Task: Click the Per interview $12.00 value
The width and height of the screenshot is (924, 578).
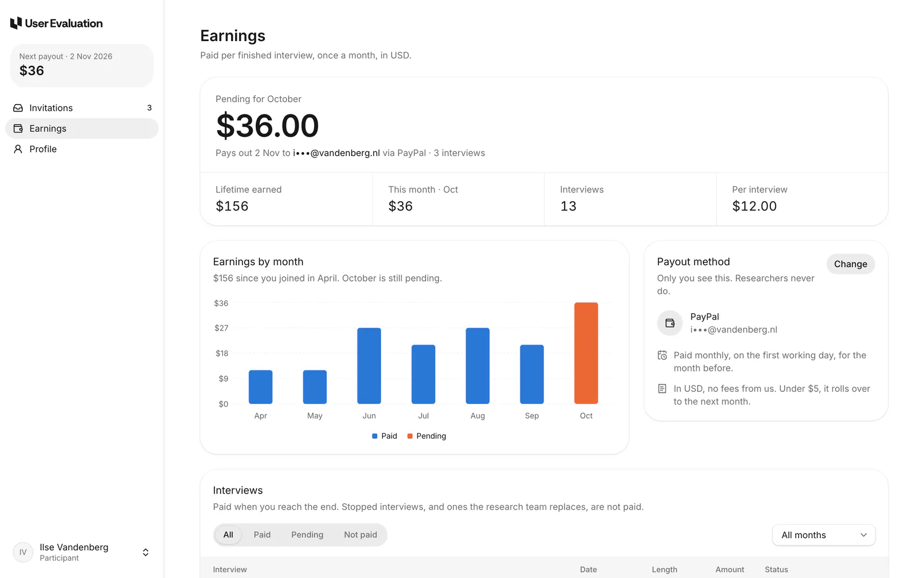Action: click(754, 206)
